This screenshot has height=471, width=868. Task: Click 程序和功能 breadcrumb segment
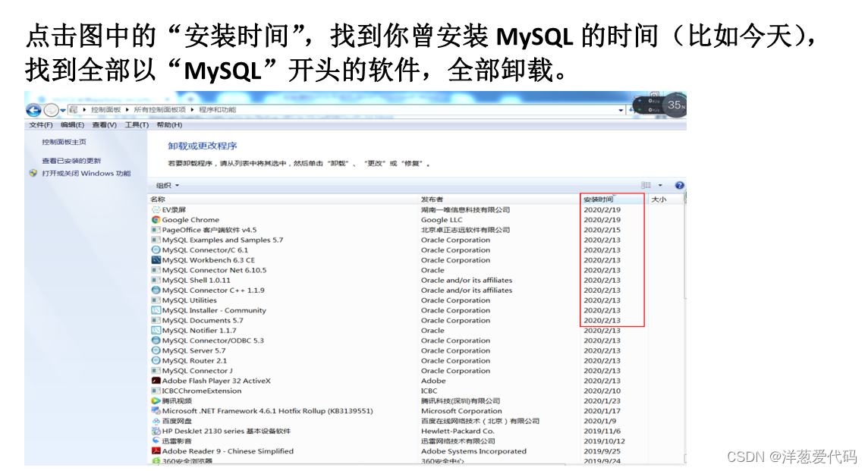point(218,110)
